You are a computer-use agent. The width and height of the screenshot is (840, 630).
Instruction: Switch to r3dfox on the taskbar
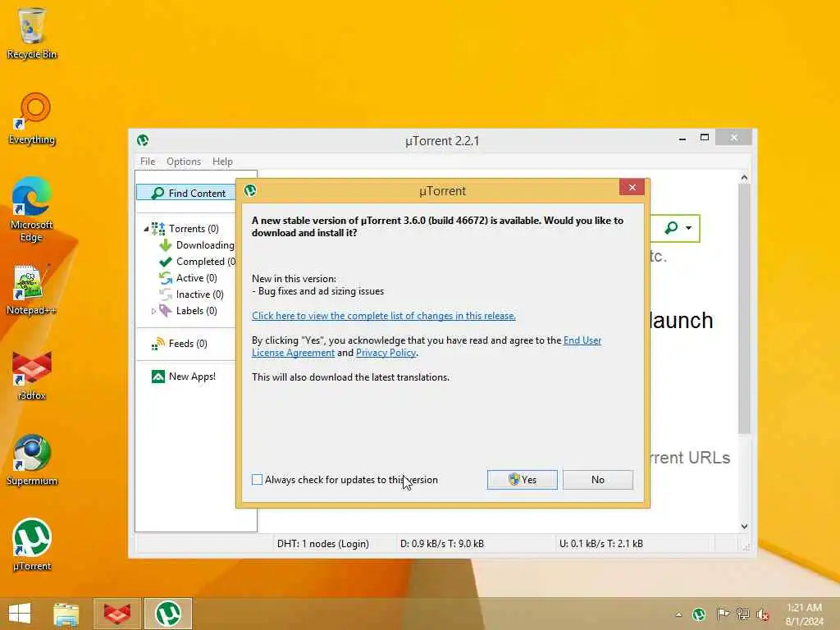pyautogui.click(x=117, y=614)
